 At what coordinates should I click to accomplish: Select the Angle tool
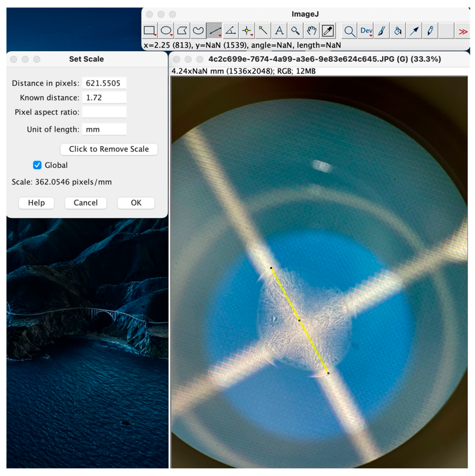coord(231,31)
